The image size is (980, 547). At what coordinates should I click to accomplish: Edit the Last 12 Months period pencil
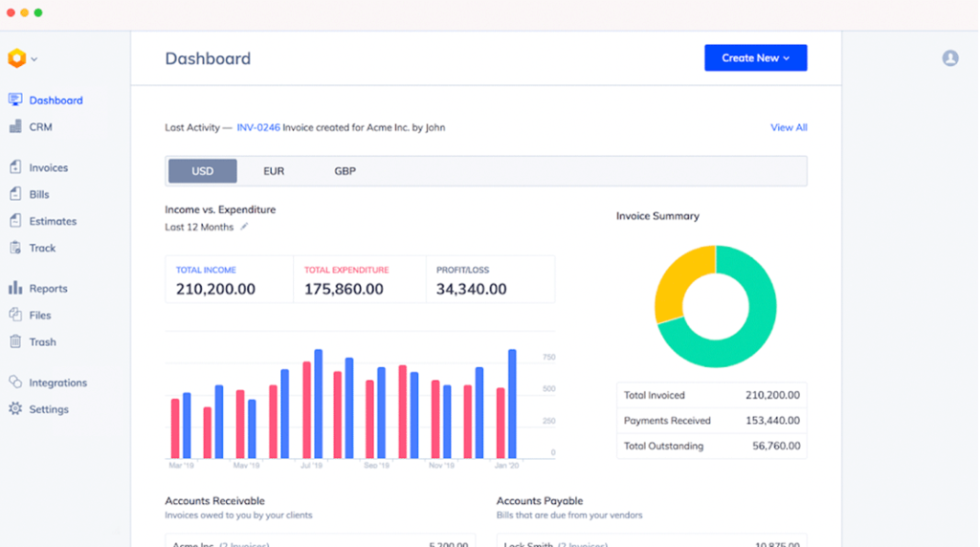pyautogui.click(x=244, y=227)
